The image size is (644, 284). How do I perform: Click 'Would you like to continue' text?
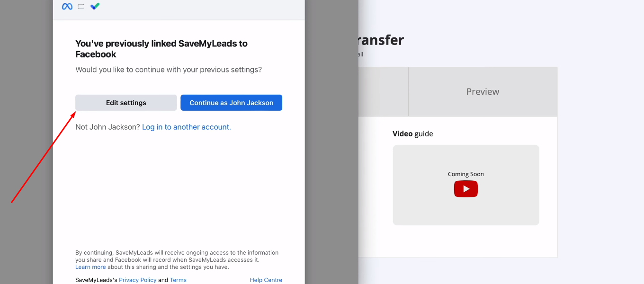tap(169, 70)
